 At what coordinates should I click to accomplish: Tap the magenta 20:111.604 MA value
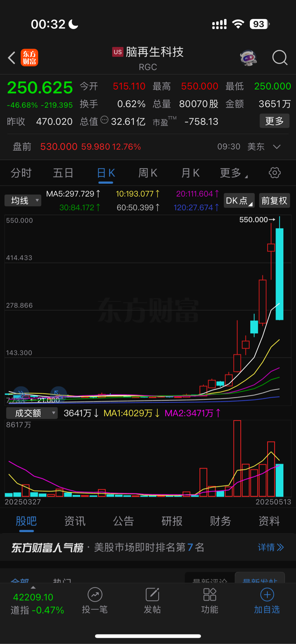point(198,194)
